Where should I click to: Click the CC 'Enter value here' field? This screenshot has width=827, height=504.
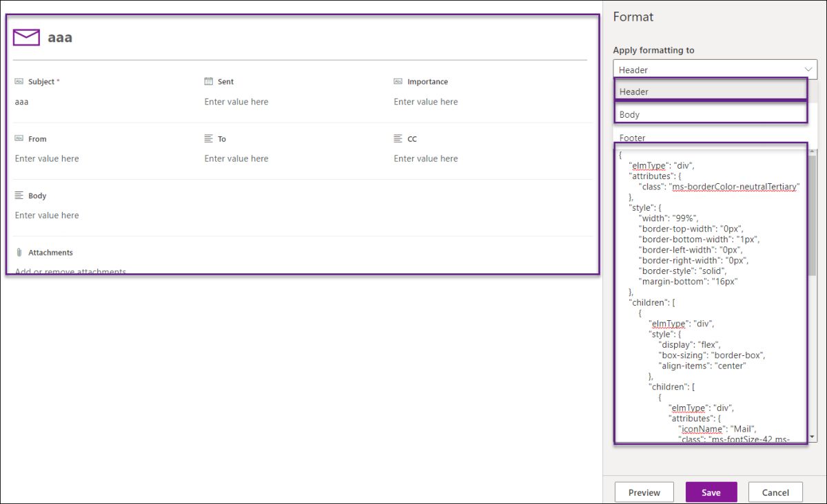[426, 158]
